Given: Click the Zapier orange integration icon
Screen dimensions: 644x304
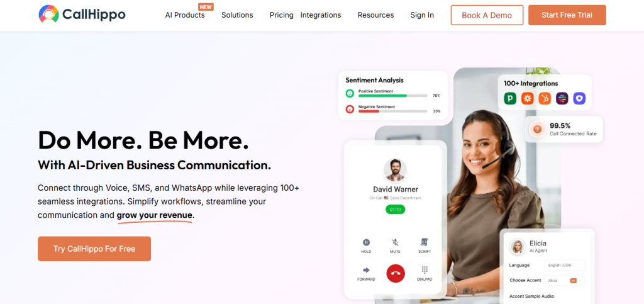Looking at the screenshot, I should coord(528,98).
